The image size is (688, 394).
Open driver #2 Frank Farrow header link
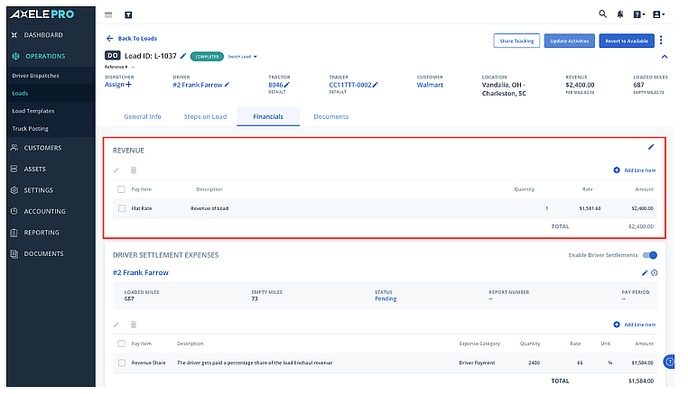click(x=197, y=85)
